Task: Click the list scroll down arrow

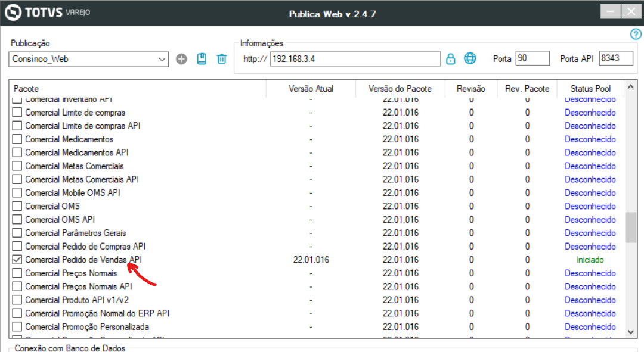Action: pos(631,332)
